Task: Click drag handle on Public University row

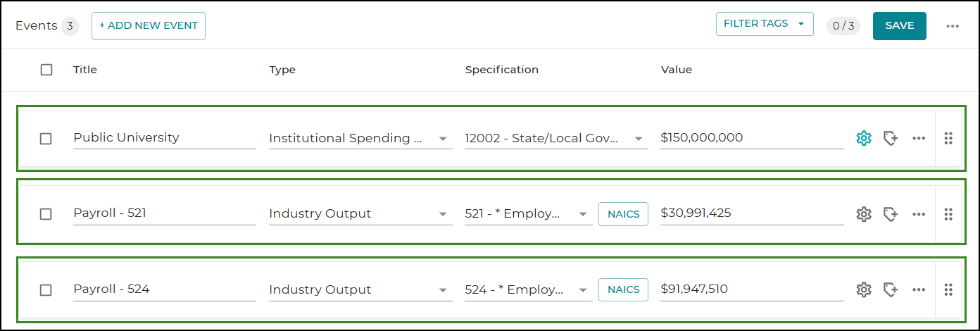Action: (x=948, y=138)
